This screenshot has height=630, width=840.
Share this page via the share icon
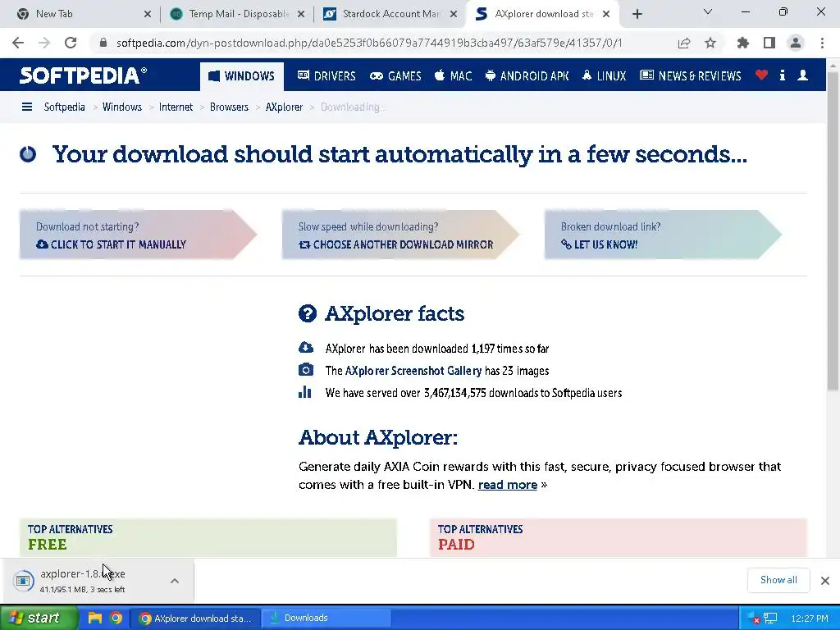(684, 43)
